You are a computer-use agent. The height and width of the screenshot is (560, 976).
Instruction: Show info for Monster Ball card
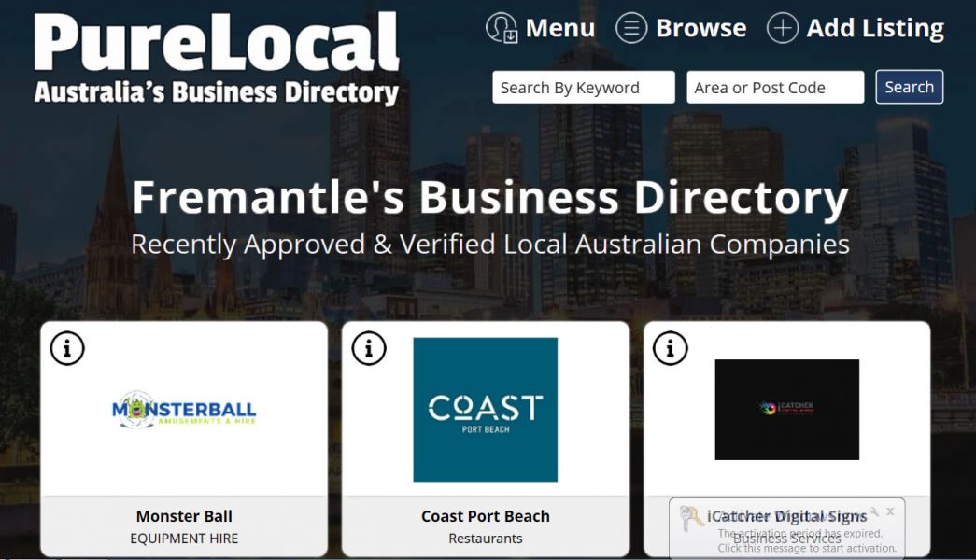67,348
